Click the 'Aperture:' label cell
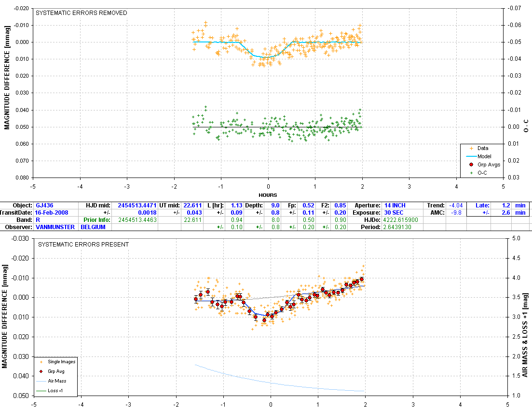 pos(368,205)
